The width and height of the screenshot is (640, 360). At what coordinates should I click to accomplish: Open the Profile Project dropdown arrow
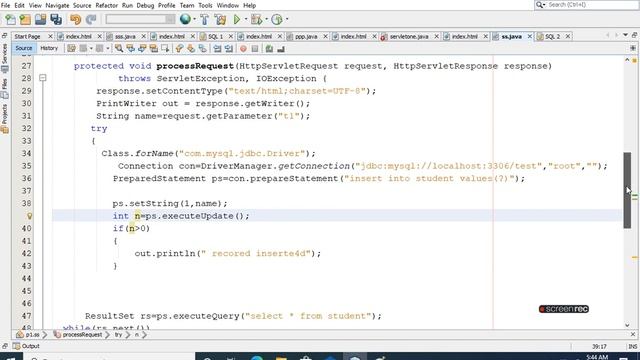click(287, 19)
